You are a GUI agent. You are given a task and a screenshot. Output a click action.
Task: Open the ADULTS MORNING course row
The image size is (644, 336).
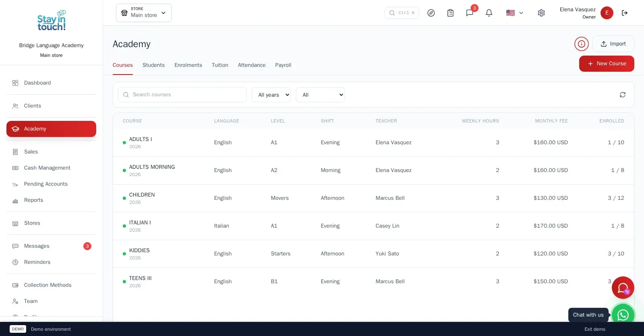373,170
